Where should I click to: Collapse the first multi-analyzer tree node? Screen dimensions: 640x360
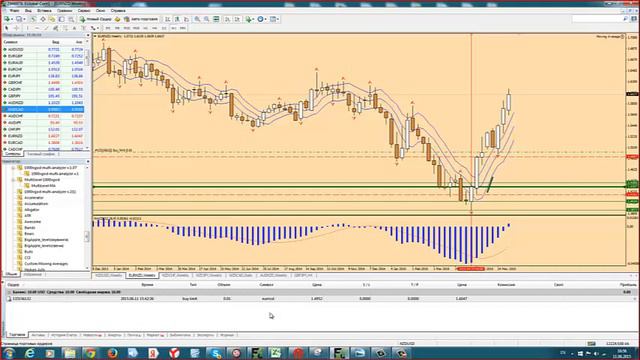coord(13,168)
